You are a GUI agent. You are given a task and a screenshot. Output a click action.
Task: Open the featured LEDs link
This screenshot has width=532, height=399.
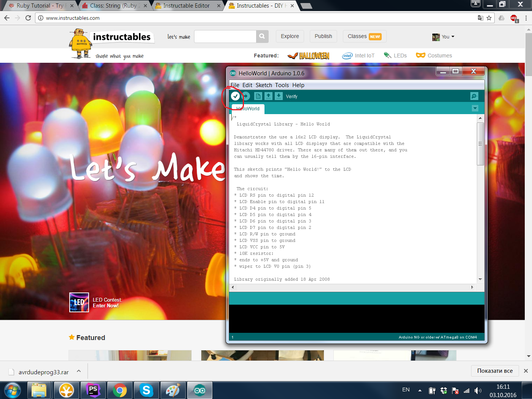point(395,56)
